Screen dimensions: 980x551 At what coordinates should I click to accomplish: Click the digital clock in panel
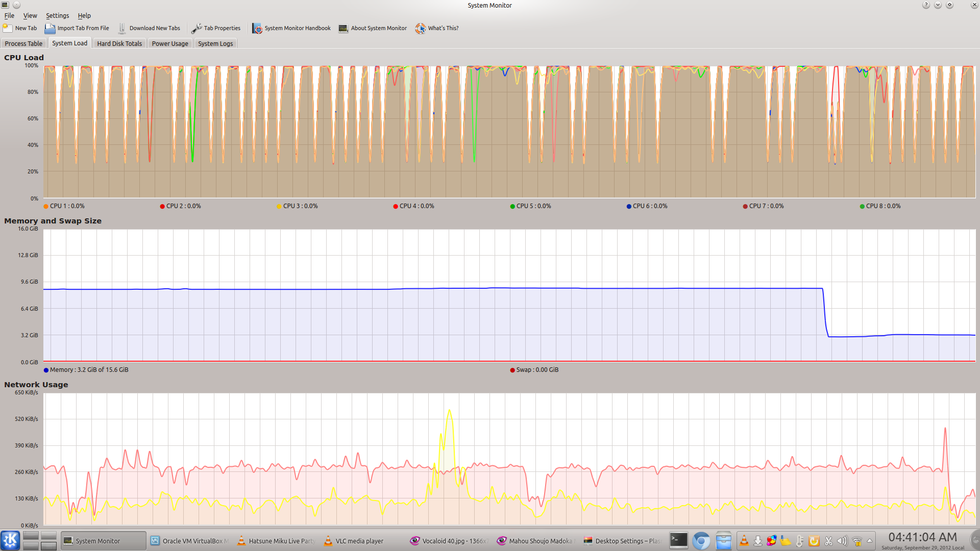point(922,537)
